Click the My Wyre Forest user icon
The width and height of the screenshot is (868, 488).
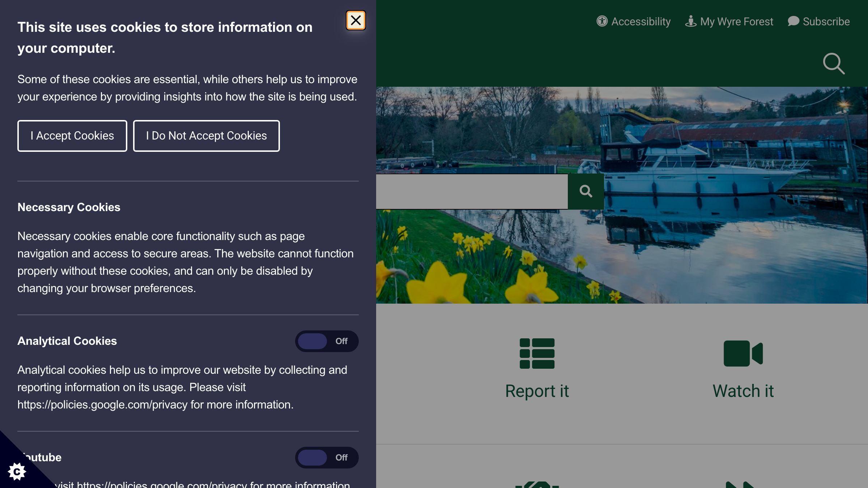[690, 21]
